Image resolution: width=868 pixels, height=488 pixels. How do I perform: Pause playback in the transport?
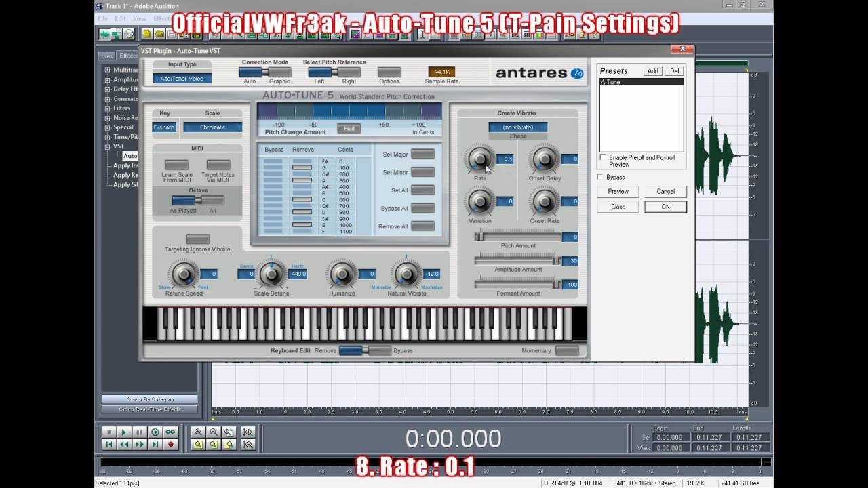click(140, 432)
